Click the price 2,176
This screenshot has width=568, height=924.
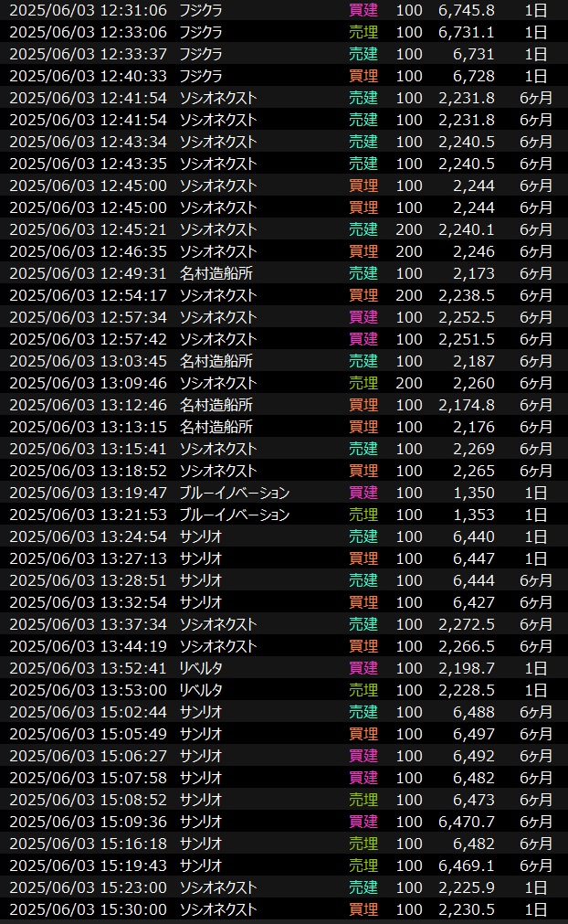[x=473, y=427]
